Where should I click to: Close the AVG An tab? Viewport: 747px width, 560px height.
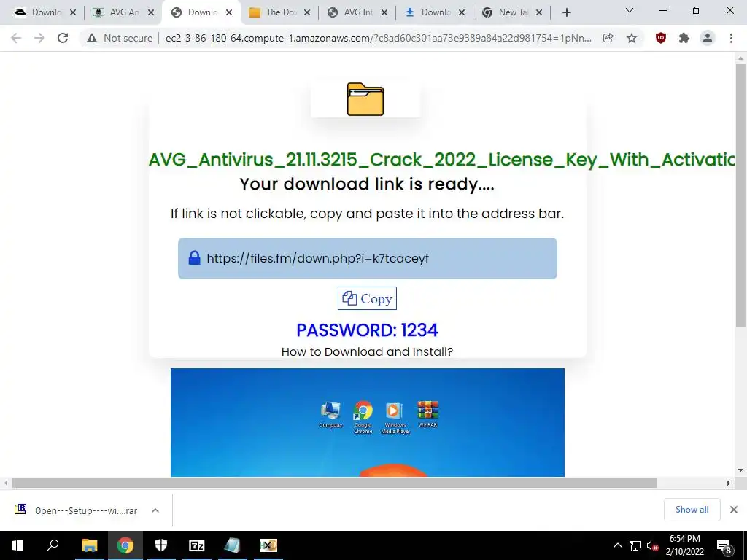[151, 13]
